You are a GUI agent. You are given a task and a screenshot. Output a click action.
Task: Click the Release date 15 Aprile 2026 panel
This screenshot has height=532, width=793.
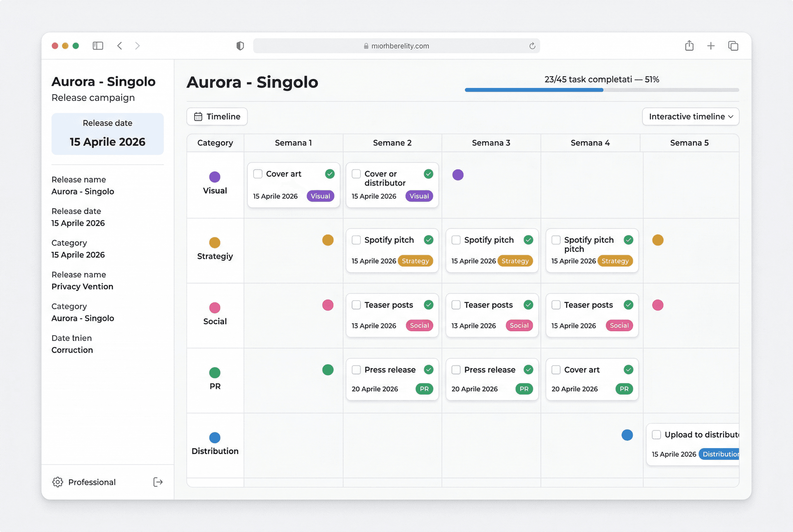[107, 134]
